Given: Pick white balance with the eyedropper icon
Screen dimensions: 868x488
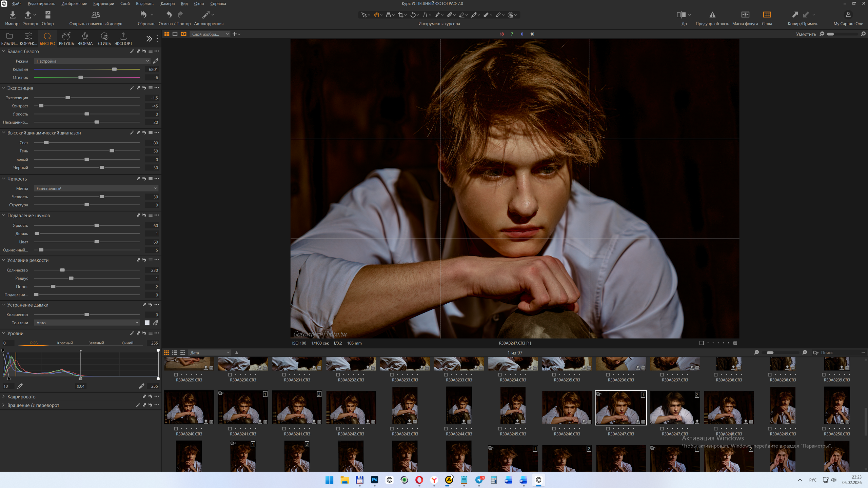Looking at the screenshot, I should click(156, 61).
